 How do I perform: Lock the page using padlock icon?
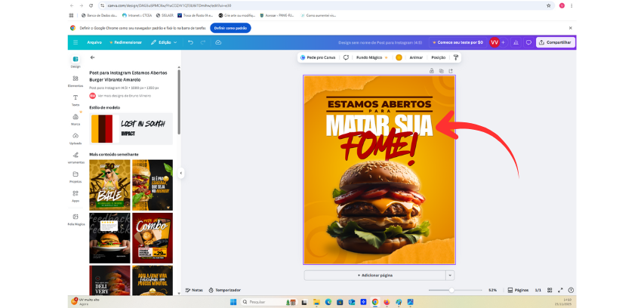coord(431,71)
